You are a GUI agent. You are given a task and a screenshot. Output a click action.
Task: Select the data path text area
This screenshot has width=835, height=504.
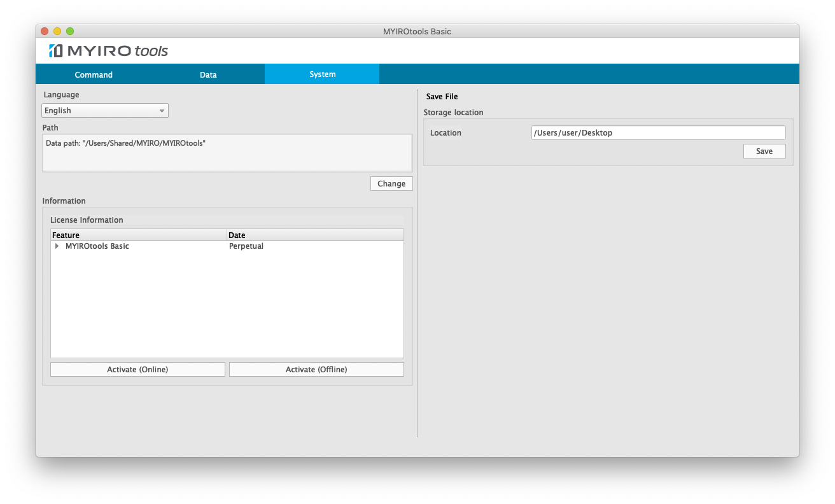tap(227, 153)
